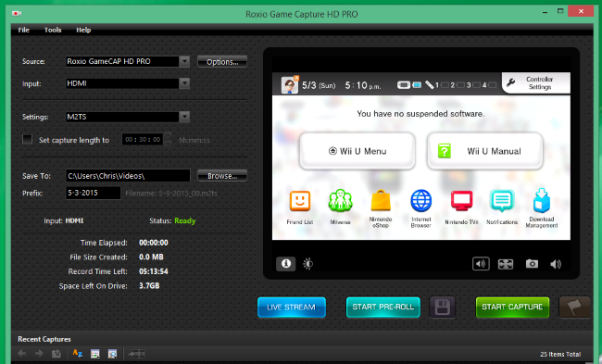Screen dimensions: 602x364
Task: Click Wii U Manual in preview
Action: (485, 151)
